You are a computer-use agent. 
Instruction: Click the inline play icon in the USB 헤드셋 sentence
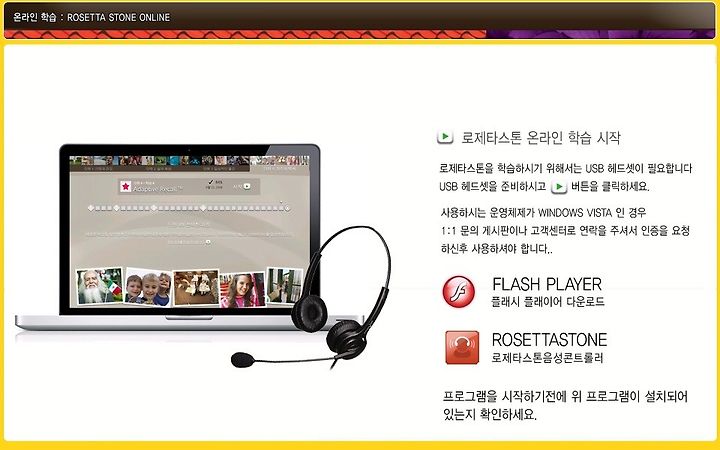pyautogui.click(x=559, y=186)
